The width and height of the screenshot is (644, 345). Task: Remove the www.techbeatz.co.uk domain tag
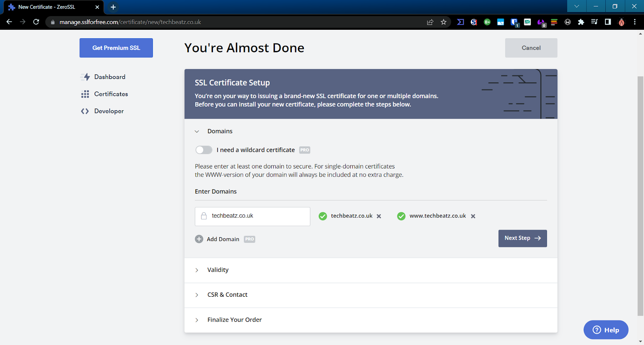[473, 216]
